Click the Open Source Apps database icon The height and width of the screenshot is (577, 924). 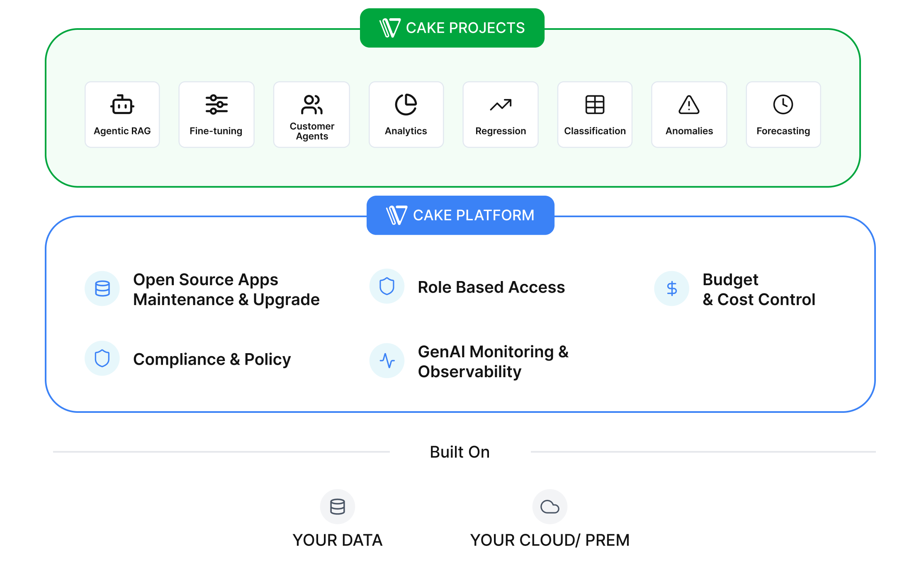click(x=102, y=288)
